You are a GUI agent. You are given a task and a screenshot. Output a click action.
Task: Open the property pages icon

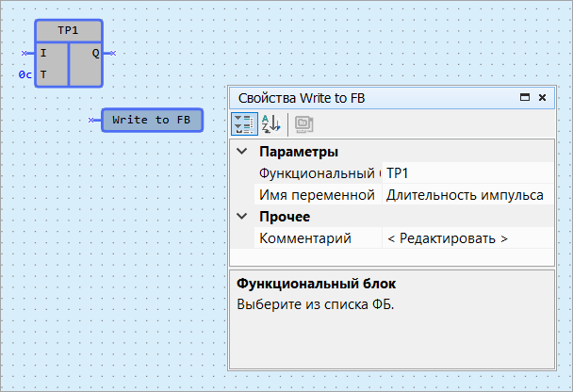click(x=303, y=123)
